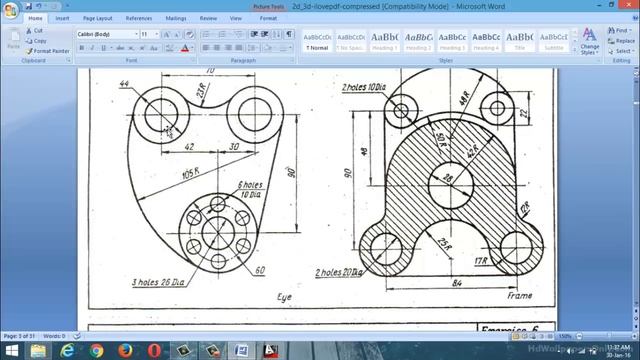Click the Paste button
This screenshot has width=640, height=360.
13,40
